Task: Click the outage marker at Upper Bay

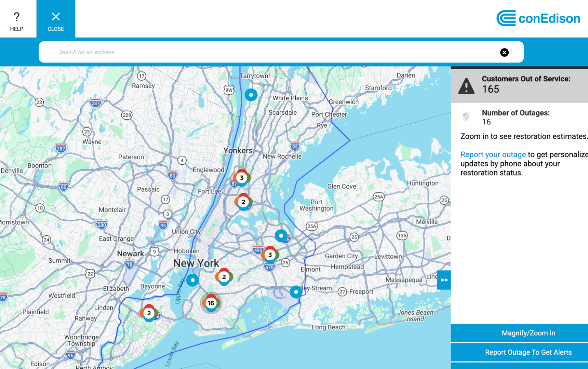Action: pos(192,280)
